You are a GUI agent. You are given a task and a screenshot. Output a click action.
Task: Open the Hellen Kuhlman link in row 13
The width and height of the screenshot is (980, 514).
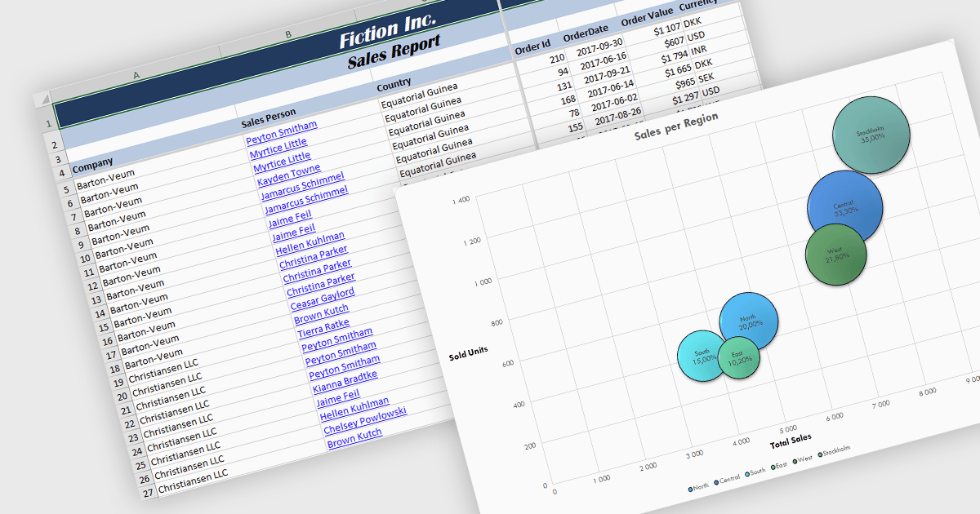click(310, 243)
